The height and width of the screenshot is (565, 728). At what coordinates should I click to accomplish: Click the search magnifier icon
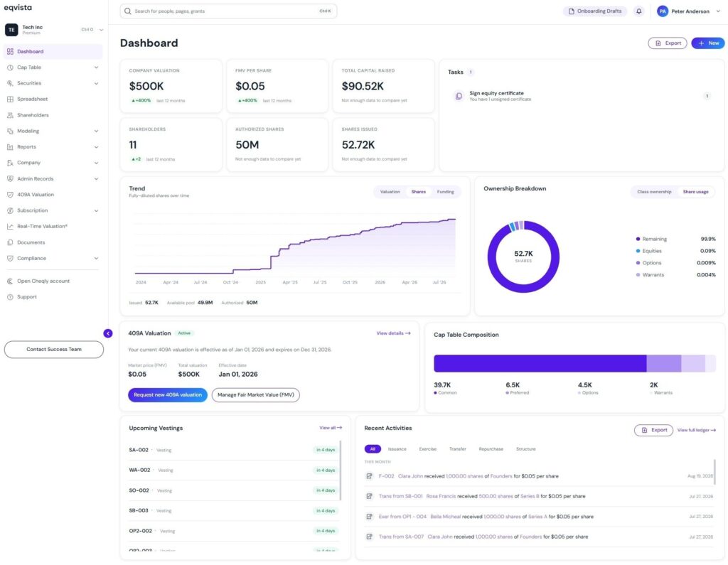pos(128,11)
